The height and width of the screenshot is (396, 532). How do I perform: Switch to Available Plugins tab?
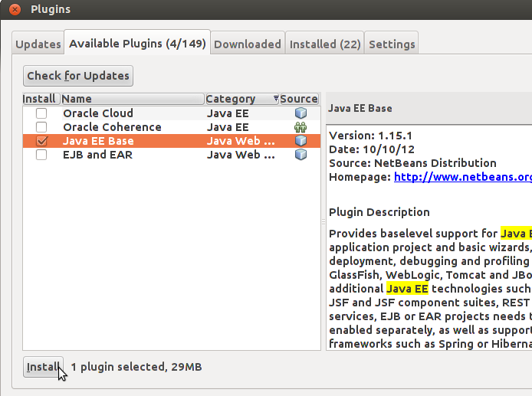pos(137,43)
